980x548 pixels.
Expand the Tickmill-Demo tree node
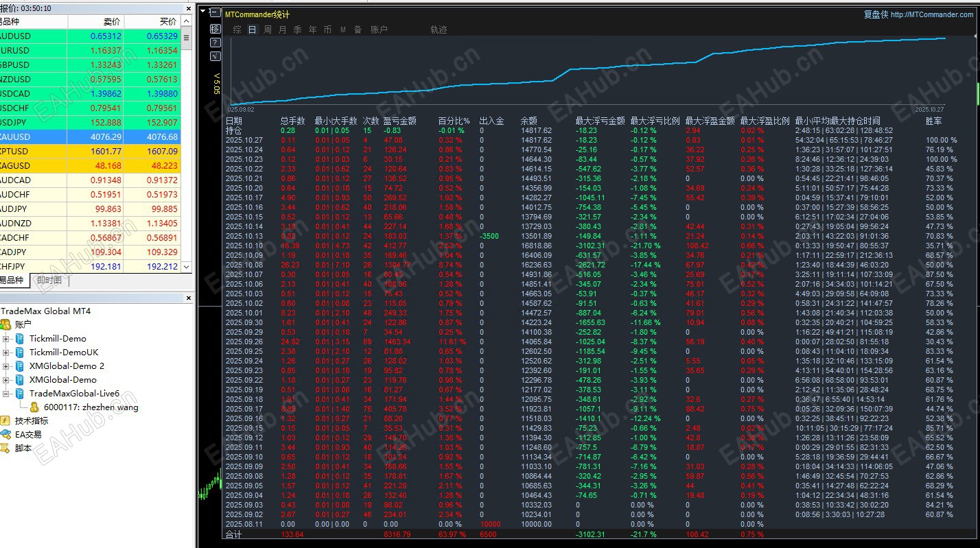[6, 339]
